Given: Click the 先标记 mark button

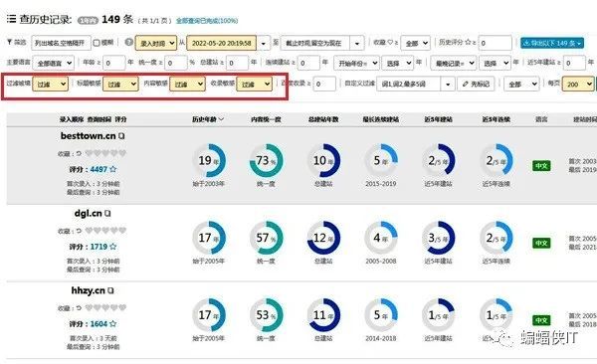Looking at the screenshot, I should pos(476,84).
